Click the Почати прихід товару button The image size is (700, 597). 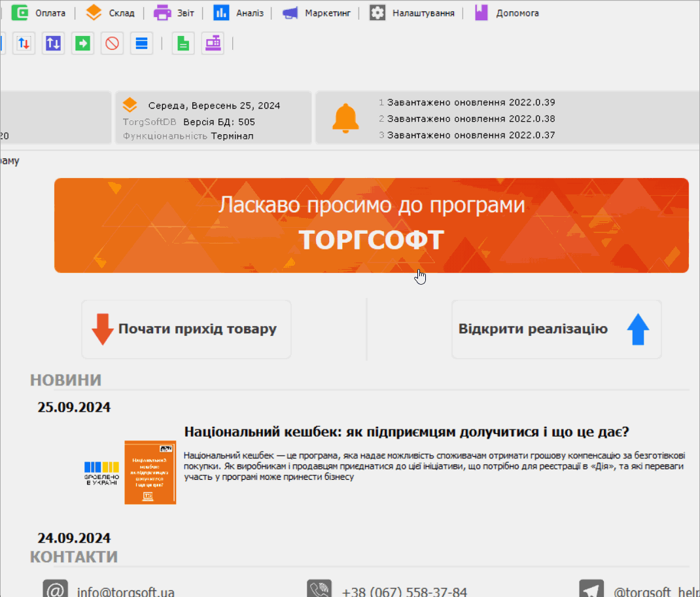coord(186,329)
